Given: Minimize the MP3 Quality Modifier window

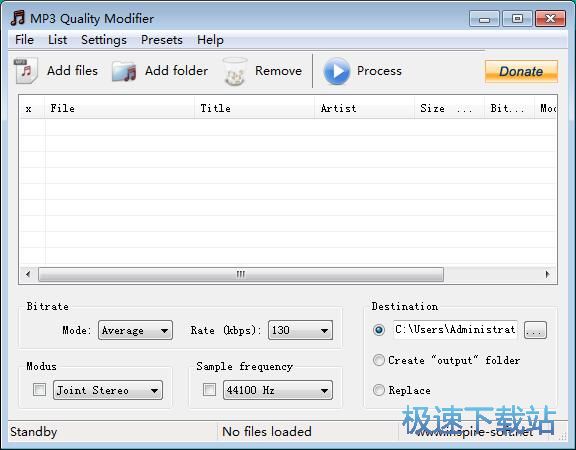Looking at the screenshot, I should 484,19.
